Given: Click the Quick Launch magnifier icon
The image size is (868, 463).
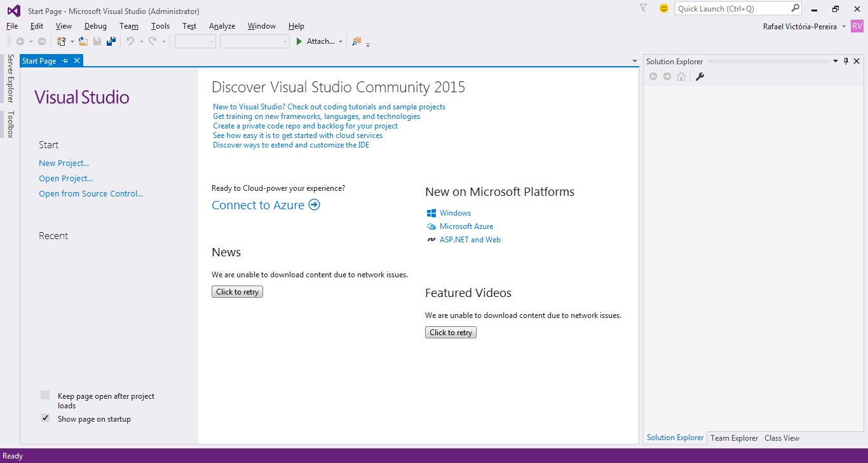Looking at the screenshot, I should point(795,8).
